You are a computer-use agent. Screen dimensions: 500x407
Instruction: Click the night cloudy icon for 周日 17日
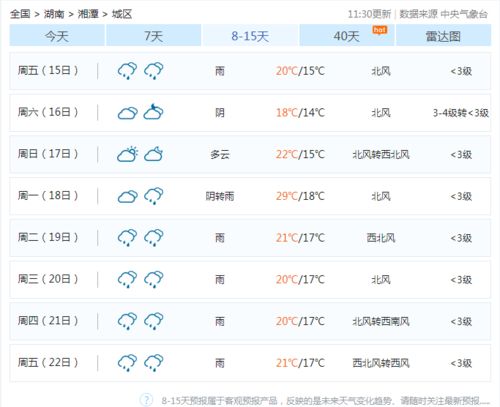[153, 154]
